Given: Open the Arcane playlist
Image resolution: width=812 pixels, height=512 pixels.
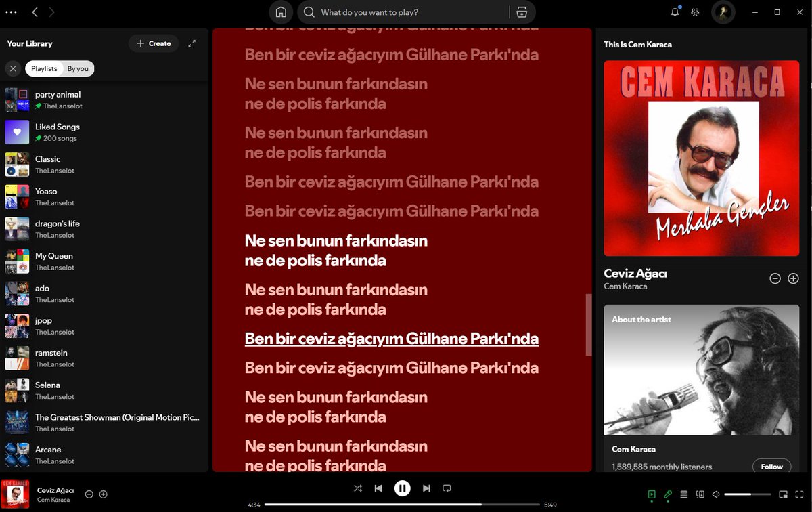Looking at the screenshot, I should click(x=104, y=455).
